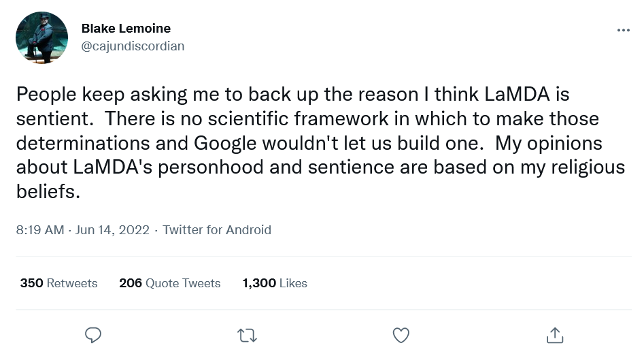Like the tweet with the heart icon
This screenshot has width=644, height=354.
(401, 335)
